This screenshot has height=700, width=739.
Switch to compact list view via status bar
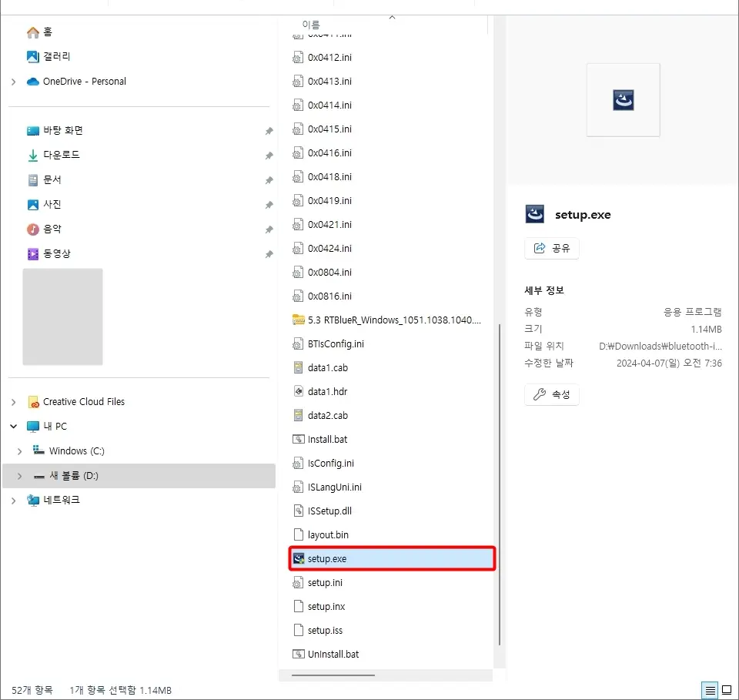point(710,690)
